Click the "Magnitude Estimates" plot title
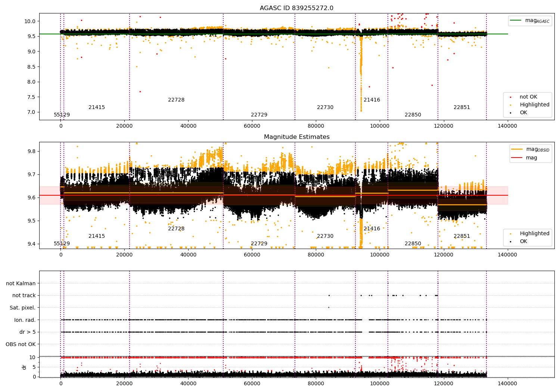Screen dimensions: 560x392 [x=297, y=137]
